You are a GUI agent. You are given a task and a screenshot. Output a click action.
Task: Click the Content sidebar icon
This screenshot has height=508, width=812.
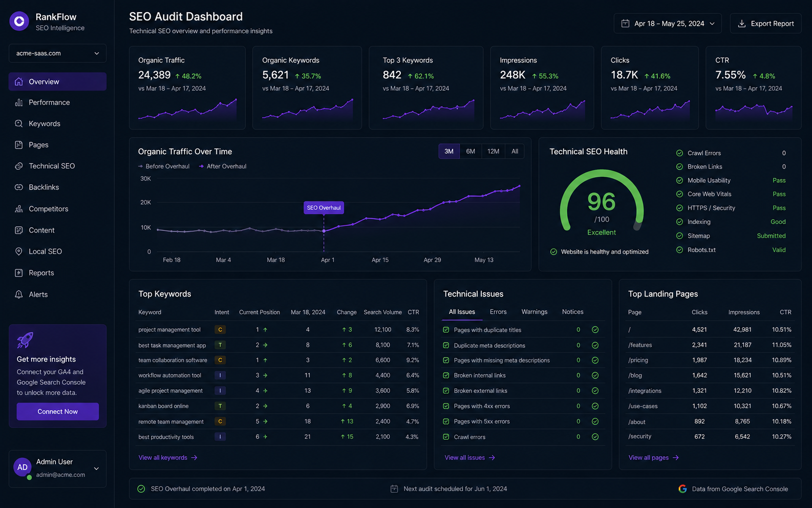pos(19,230)
